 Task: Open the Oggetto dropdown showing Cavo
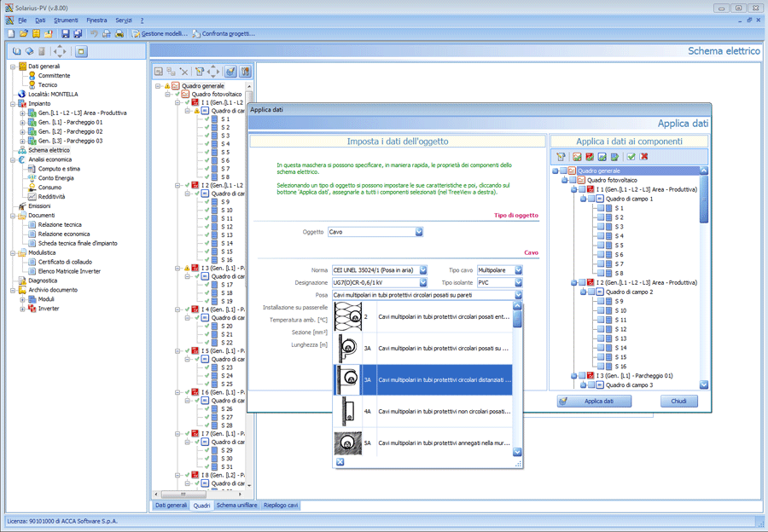(419, 232)
